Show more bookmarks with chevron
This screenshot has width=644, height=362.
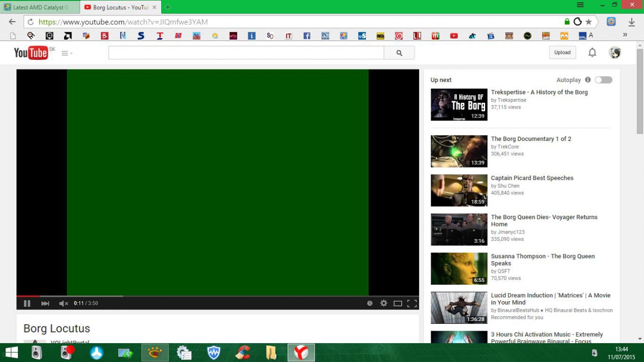click(x=625, y=35)
